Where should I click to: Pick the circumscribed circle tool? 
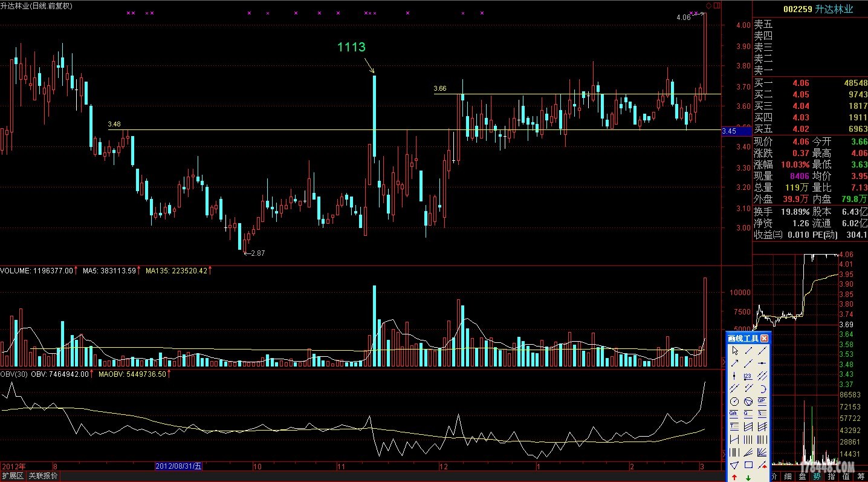749,401
